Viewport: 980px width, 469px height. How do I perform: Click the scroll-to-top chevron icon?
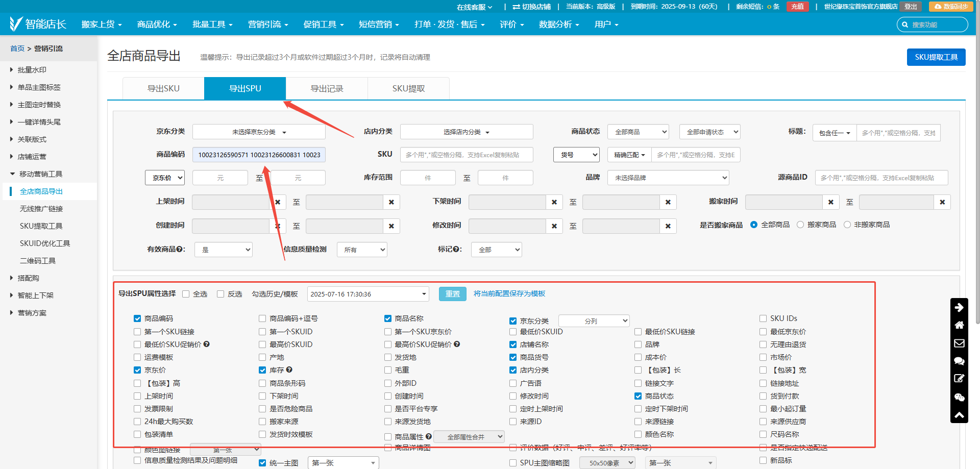click(x=959, y=415)
